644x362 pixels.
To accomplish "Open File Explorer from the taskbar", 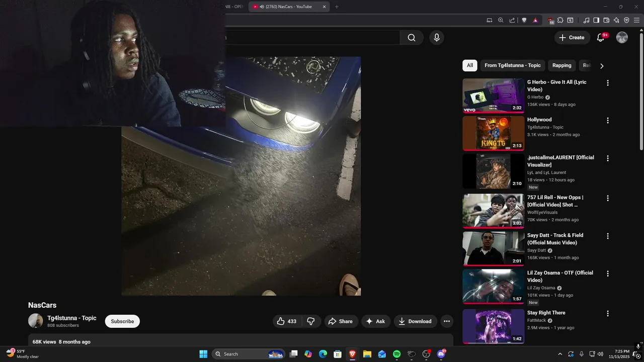I will click(367, 354).
